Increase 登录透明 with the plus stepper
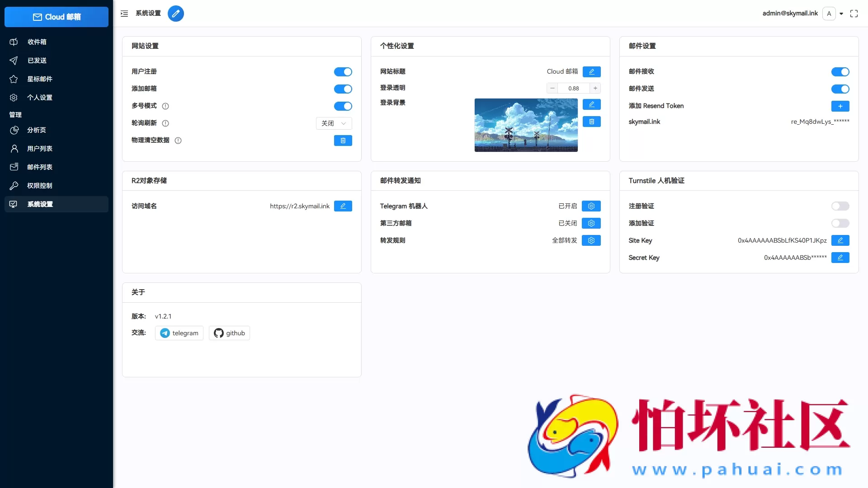Image resolution: width=868 pixels, height=488 pixels. [595, 88]
